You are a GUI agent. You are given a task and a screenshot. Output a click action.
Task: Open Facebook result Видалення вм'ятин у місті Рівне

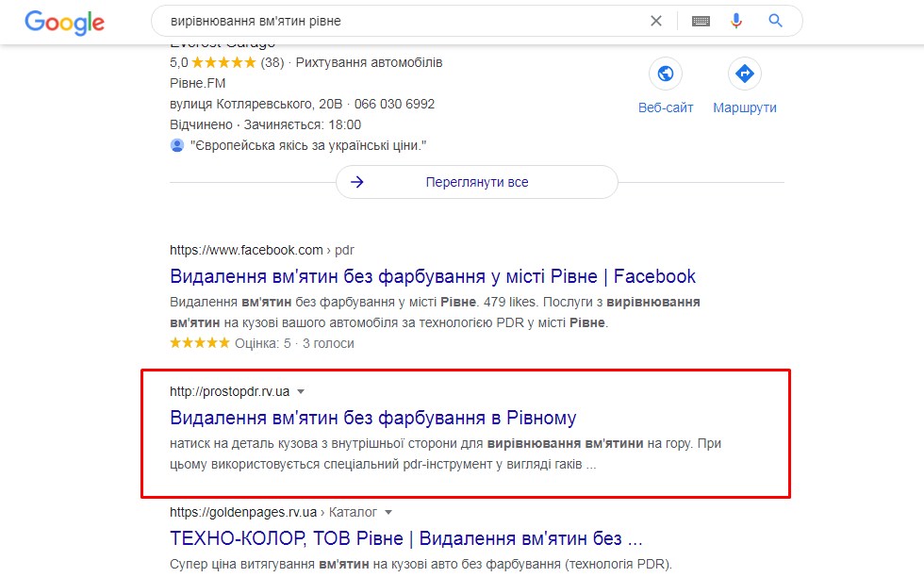click(433, 276)
